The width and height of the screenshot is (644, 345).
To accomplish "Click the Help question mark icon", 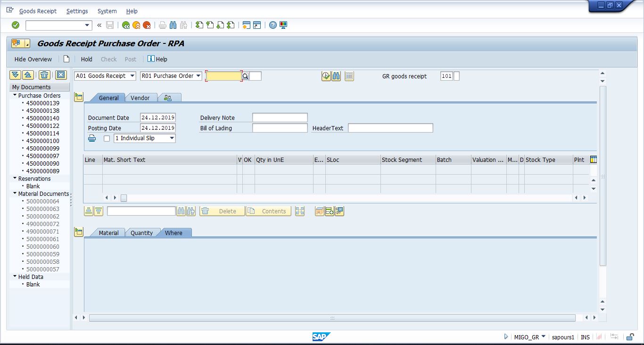I will click(x=273, y=25).
